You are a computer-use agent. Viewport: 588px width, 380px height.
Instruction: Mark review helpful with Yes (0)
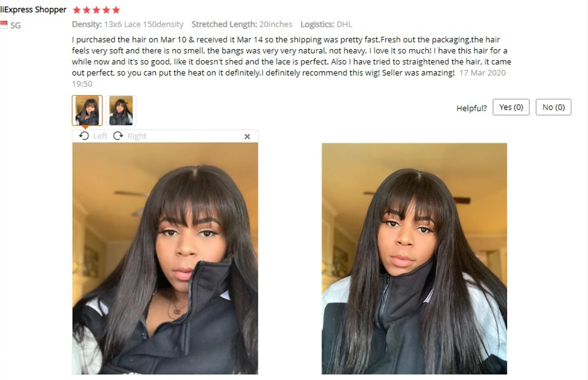[511, 107]
